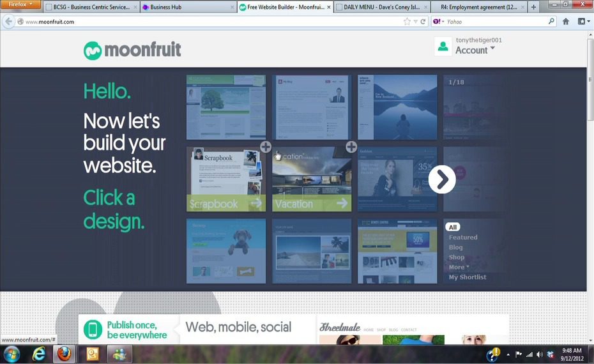Open the bookmarks menu icon
The height and width of the screenshot is (364, 594).
(x=583, y=22)
